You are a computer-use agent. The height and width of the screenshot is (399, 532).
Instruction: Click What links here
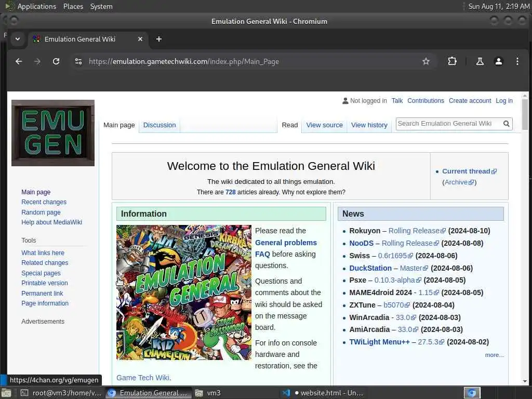tap(43, 253)
